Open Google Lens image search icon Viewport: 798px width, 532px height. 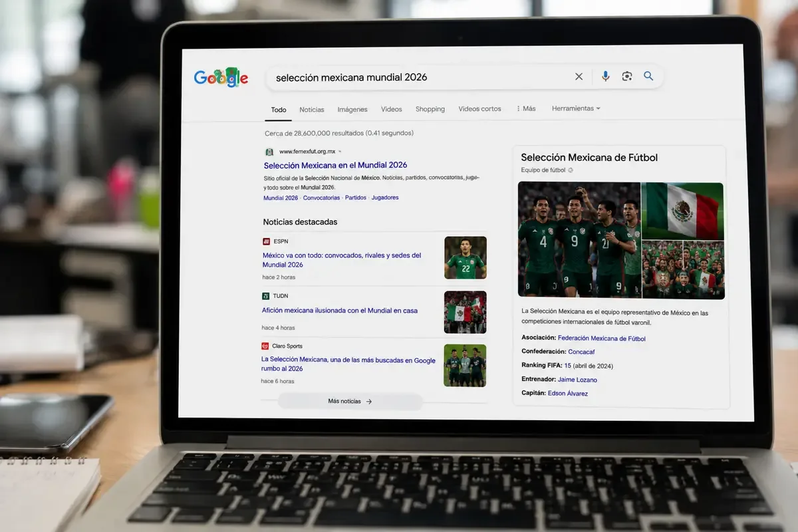[626, 76]
